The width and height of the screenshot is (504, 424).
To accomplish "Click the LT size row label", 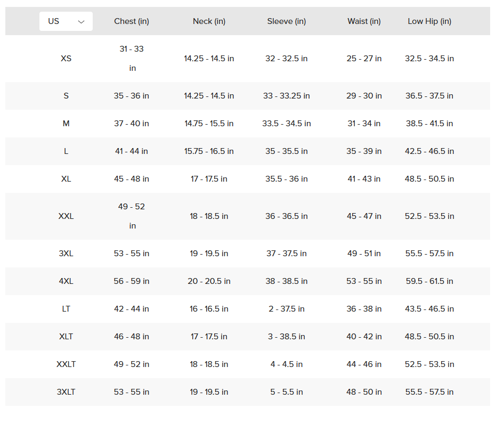I will pyautogui.click(x=66, y=309).
